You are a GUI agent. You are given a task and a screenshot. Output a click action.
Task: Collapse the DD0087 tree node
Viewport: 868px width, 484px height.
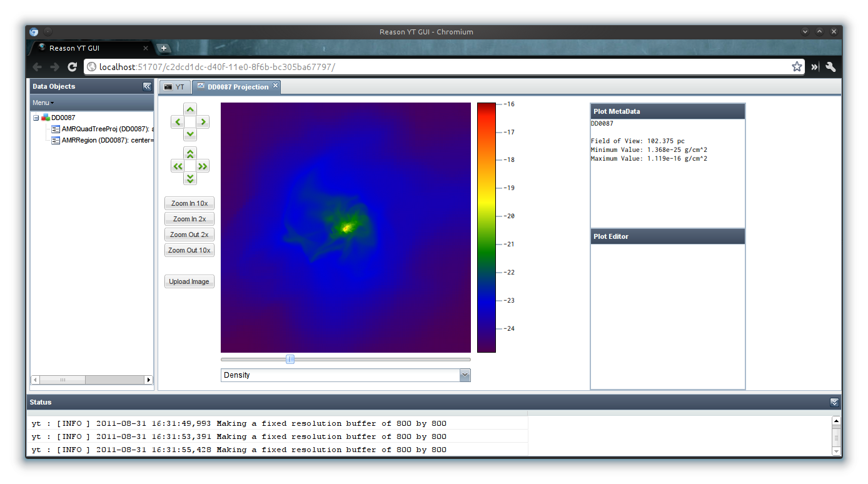click(x=36, y=118)
